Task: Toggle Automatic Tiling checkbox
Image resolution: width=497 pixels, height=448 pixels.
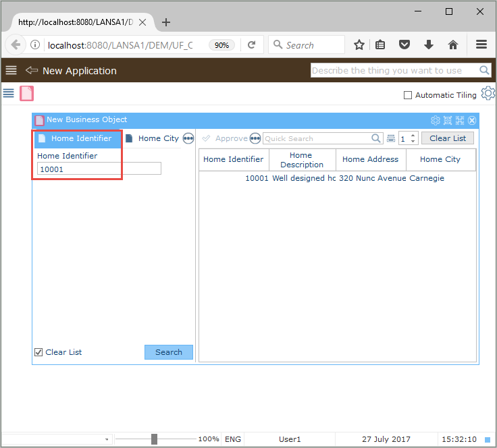Action: [408, 95]
